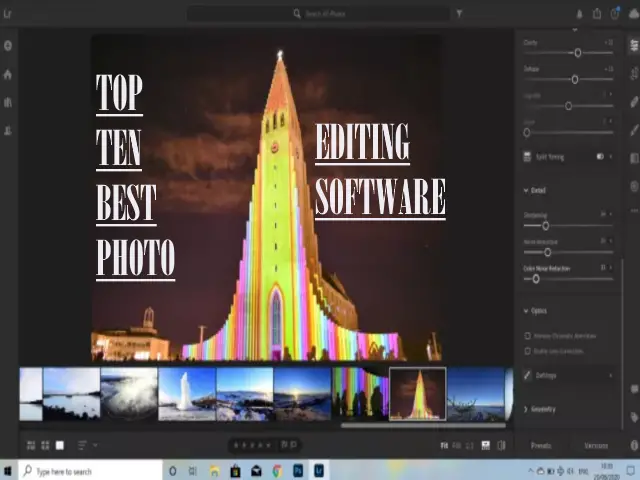
Task: Check cloud sync status icon
Action: [x=633, y=14]
